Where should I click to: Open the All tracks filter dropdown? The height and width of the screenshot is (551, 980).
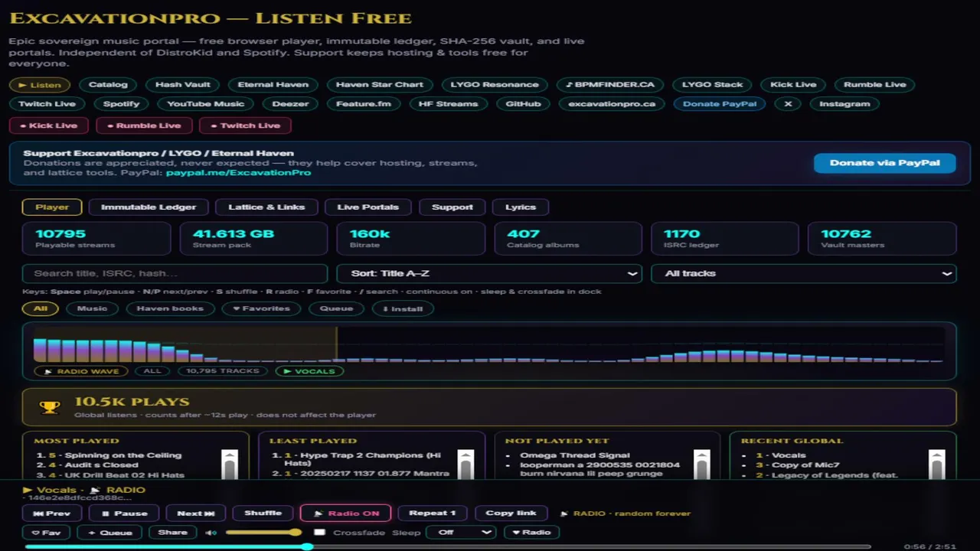(803, 273)
